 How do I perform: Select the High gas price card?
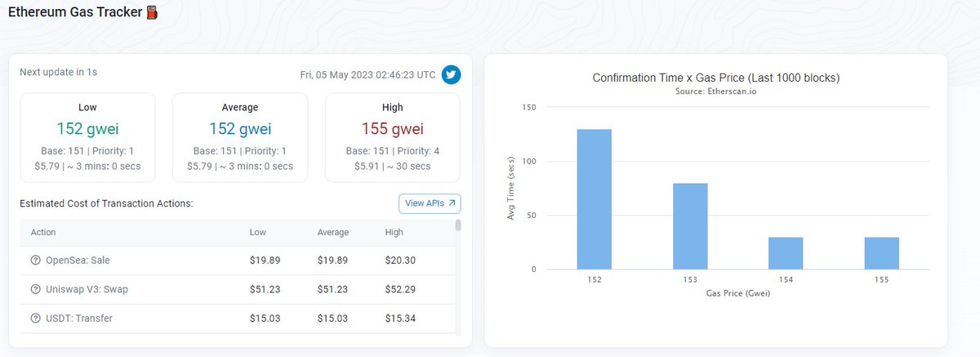tap(392, 137)
